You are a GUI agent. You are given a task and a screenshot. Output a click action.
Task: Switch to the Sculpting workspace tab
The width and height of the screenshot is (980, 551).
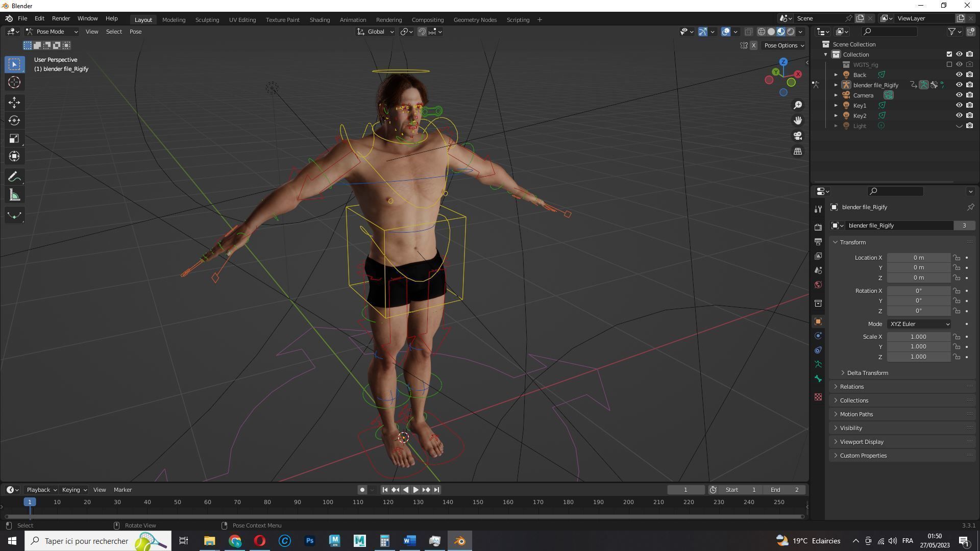pyautogui.click(x=207, y=20)
